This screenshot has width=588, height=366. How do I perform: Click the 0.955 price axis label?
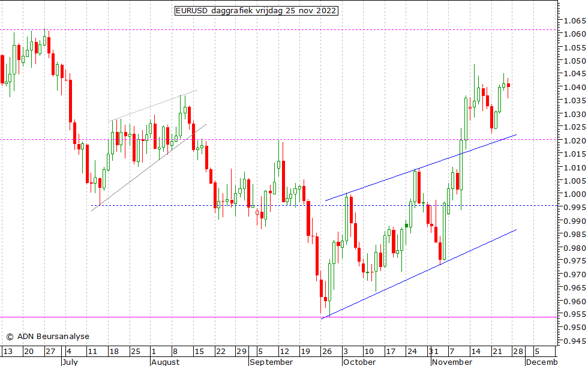pyautogui.click(x=575, y=314)
